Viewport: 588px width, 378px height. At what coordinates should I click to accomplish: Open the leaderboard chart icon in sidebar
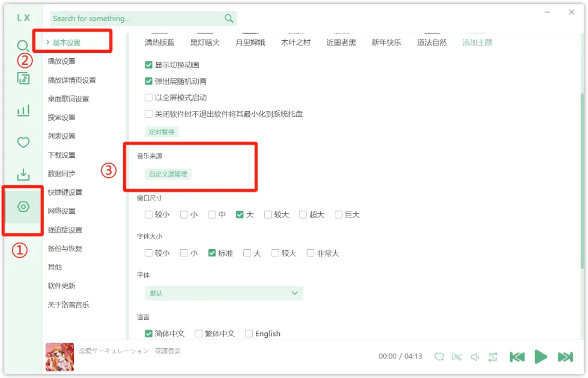23,111
